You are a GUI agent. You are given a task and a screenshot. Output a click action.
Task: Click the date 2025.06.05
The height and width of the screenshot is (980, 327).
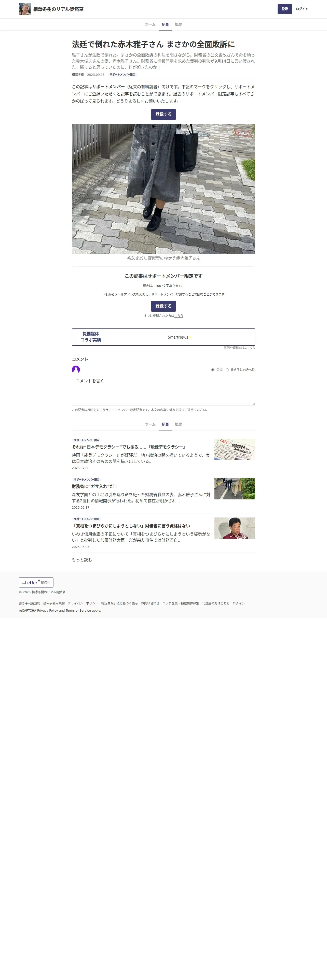[x=80, y=547]
